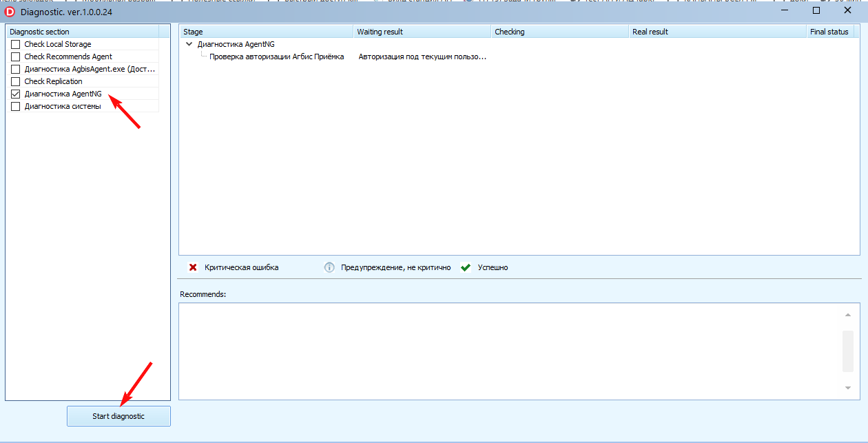Viewport: 868px width, 443px height.
Task: Click the Waiting result column header
Action: [x=422, y=32]
